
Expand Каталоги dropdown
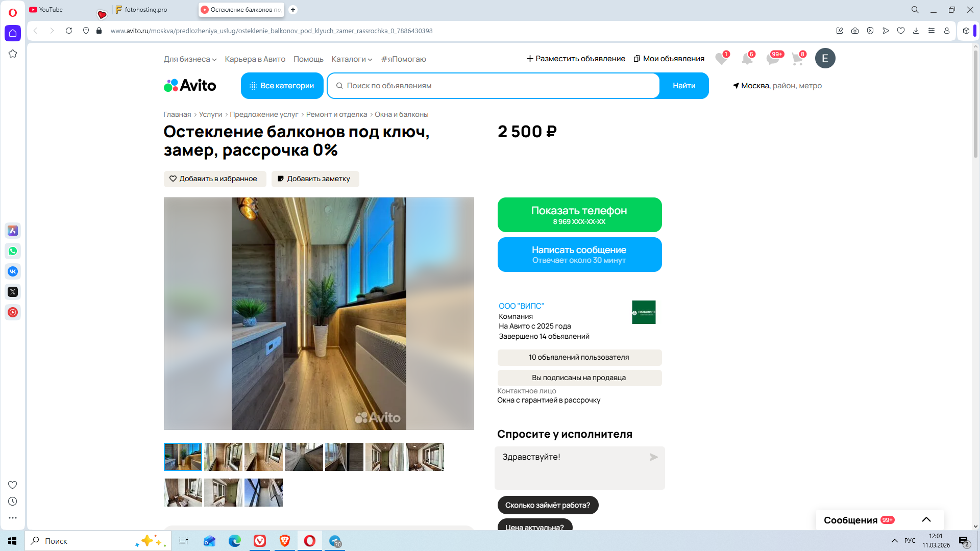pyautogui.click(x=352, y=59)
